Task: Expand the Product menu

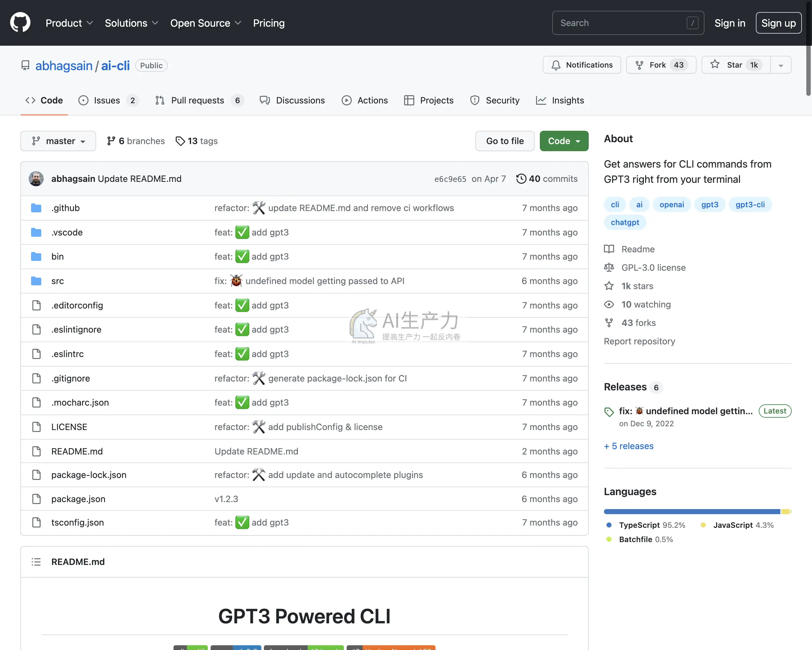Action: pos(69,23)
